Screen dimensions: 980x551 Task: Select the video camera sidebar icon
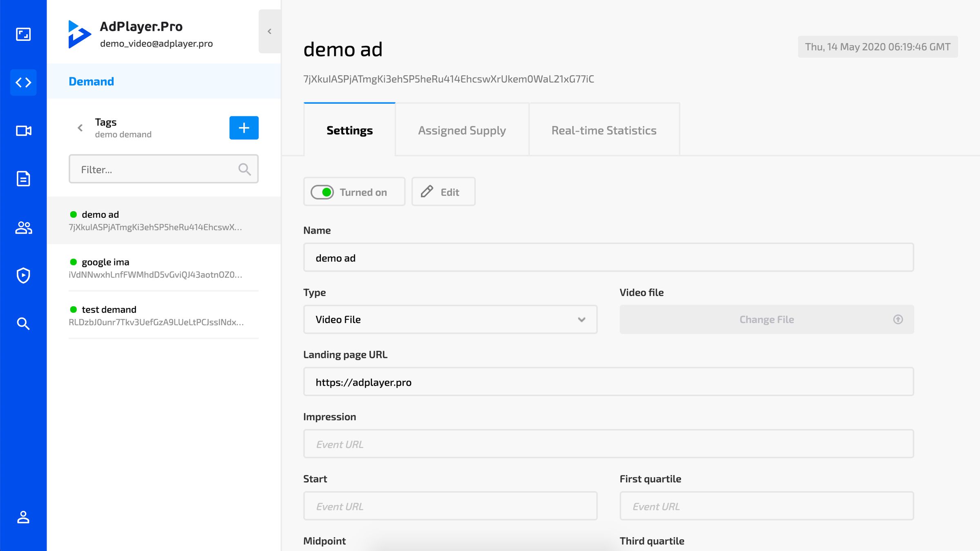[x=23, y=131]
